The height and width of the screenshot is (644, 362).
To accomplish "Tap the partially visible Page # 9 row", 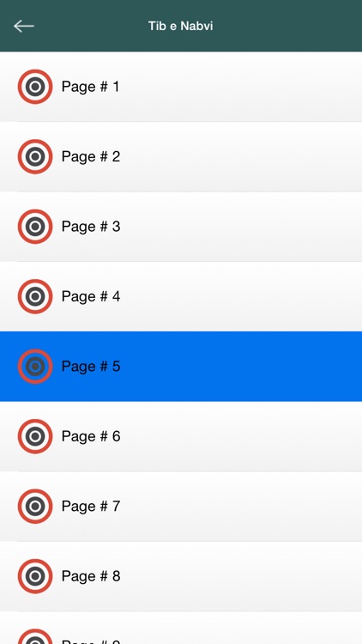I will [x=181, y=628].
